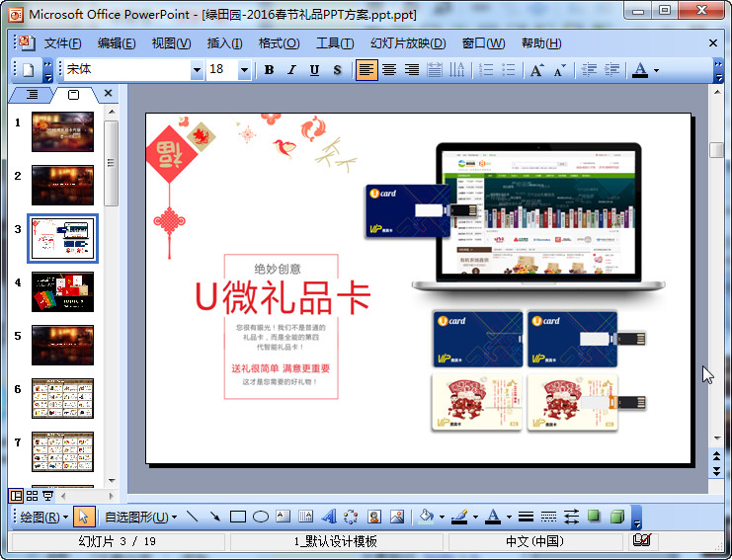Switch to Slide Sorter view

(x=33, y=496)
